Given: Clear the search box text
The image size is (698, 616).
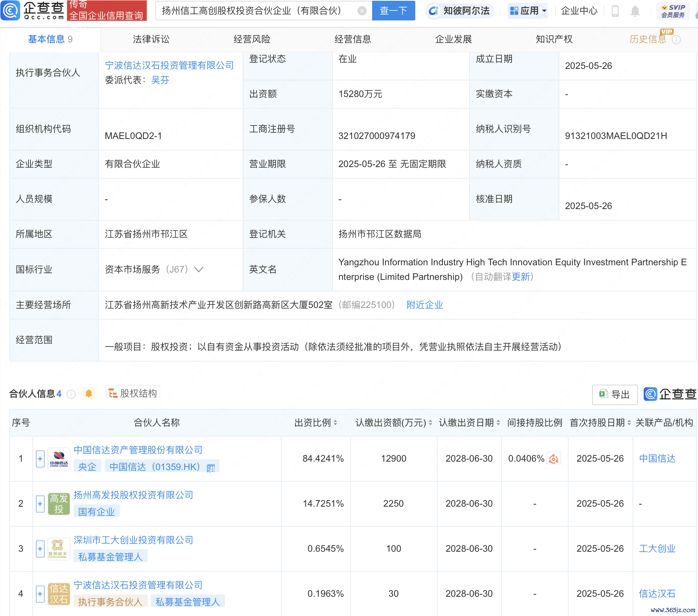Looking at the screenshot, I should click(362, 11).
